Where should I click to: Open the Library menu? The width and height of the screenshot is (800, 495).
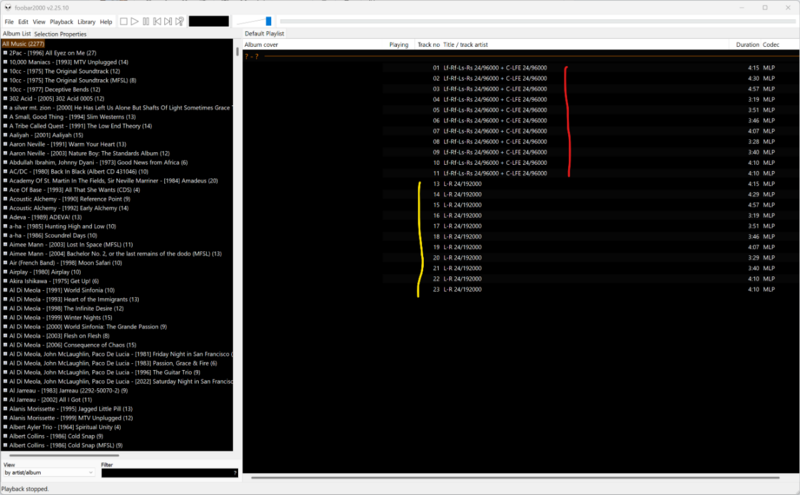pos(86,22)
